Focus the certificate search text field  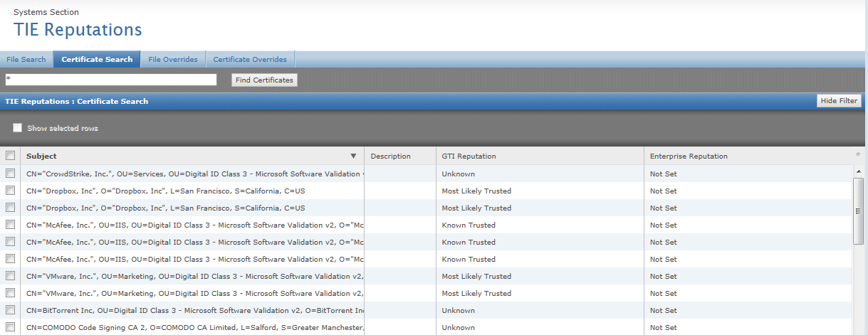point(110,80)
